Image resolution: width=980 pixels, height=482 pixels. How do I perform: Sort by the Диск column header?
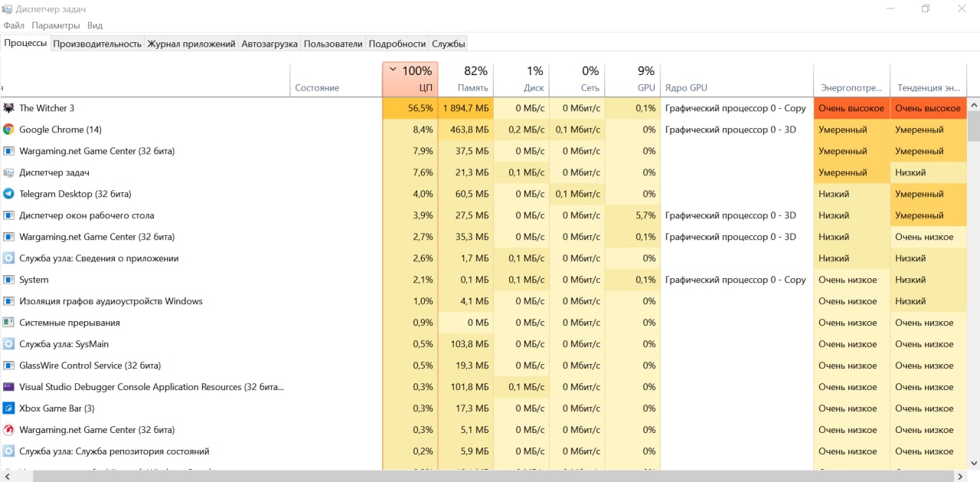click(521, 79)
